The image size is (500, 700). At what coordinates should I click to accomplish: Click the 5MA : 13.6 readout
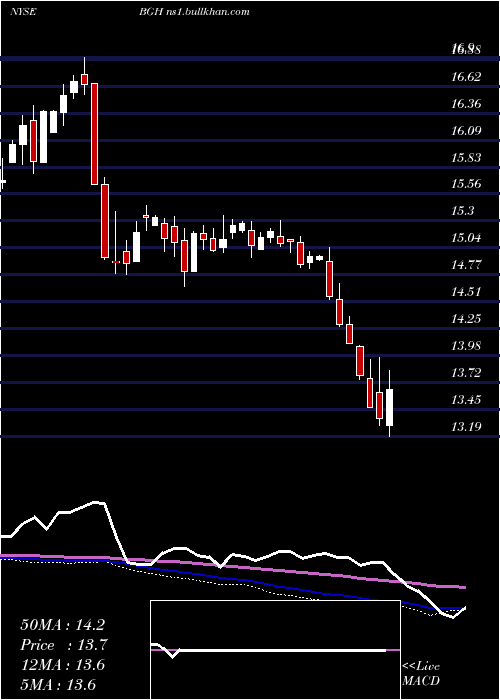[x=58, y=685]
